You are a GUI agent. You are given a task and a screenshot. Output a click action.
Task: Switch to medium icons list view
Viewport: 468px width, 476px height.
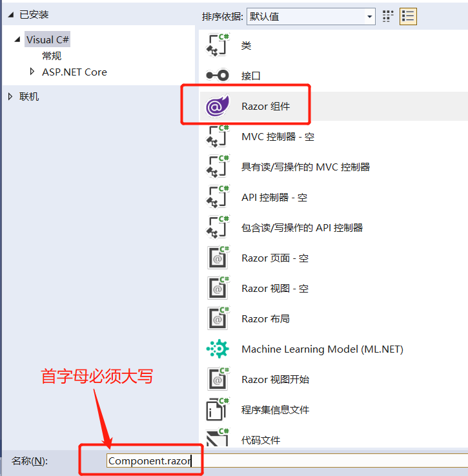point(408,16)
